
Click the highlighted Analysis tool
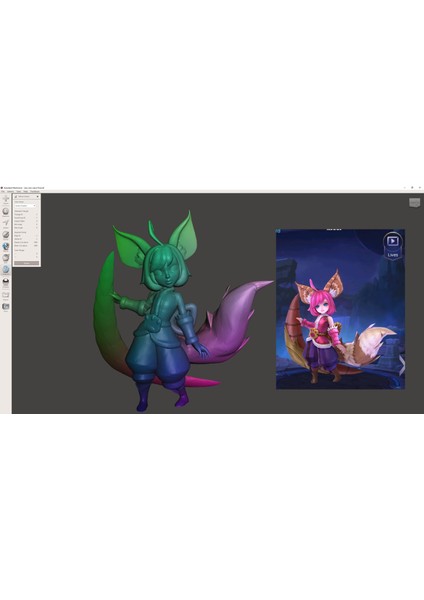pyautogui.click(x=6, y=270)
